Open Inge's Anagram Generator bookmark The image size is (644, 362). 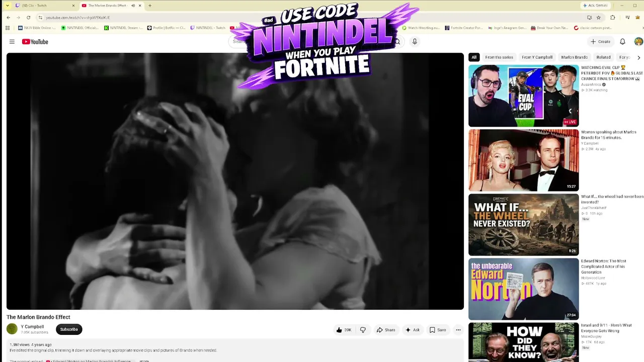pyautogui.click(x=507, y=28)
